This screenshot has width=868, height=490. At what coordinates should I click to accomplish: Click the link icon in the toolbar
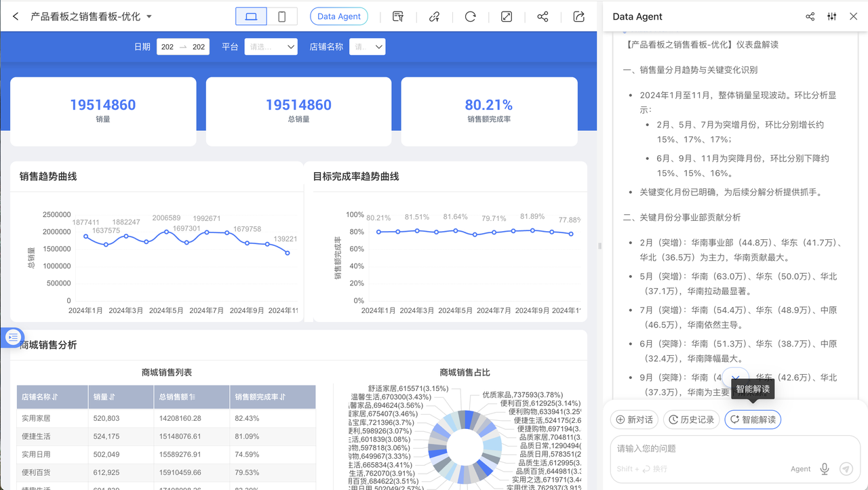coord(435,16)
